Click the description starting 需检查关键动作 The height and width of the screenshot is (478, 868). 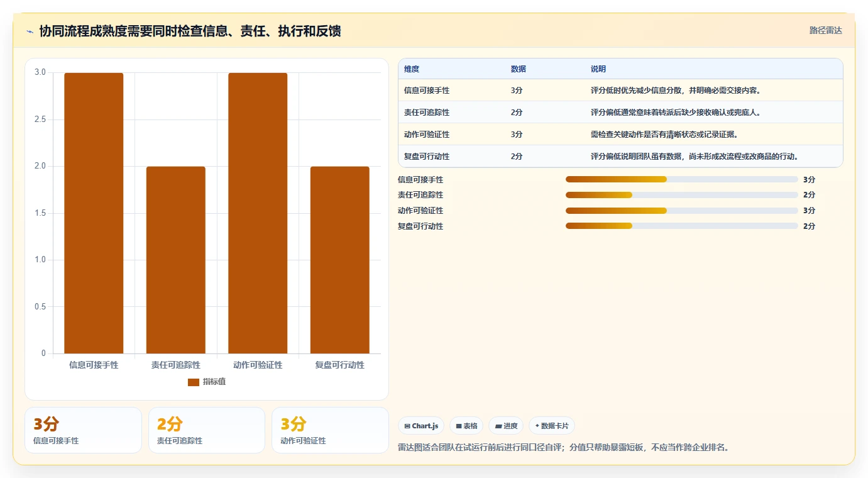click(664, 134)
